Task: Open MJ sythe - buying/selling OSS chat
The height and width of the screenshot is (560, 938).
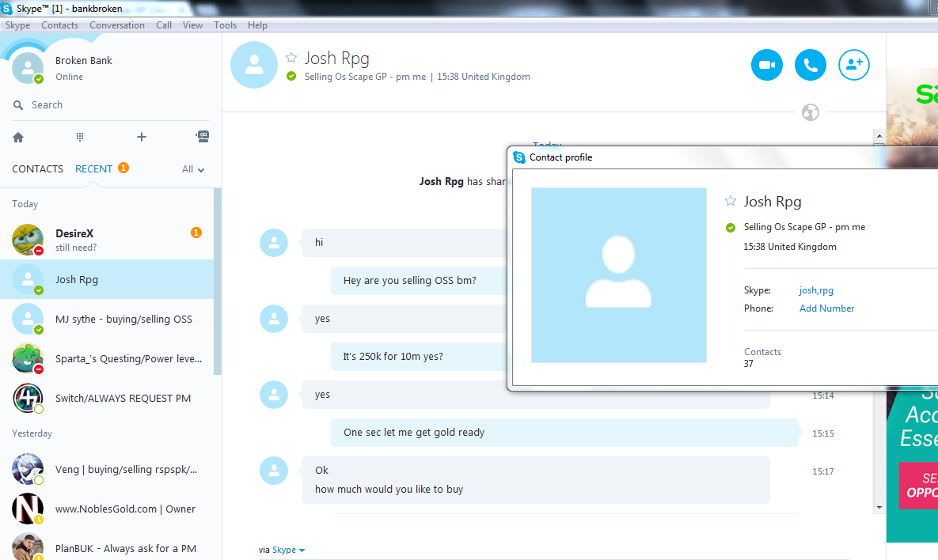Action: click(x=107, y=319)
